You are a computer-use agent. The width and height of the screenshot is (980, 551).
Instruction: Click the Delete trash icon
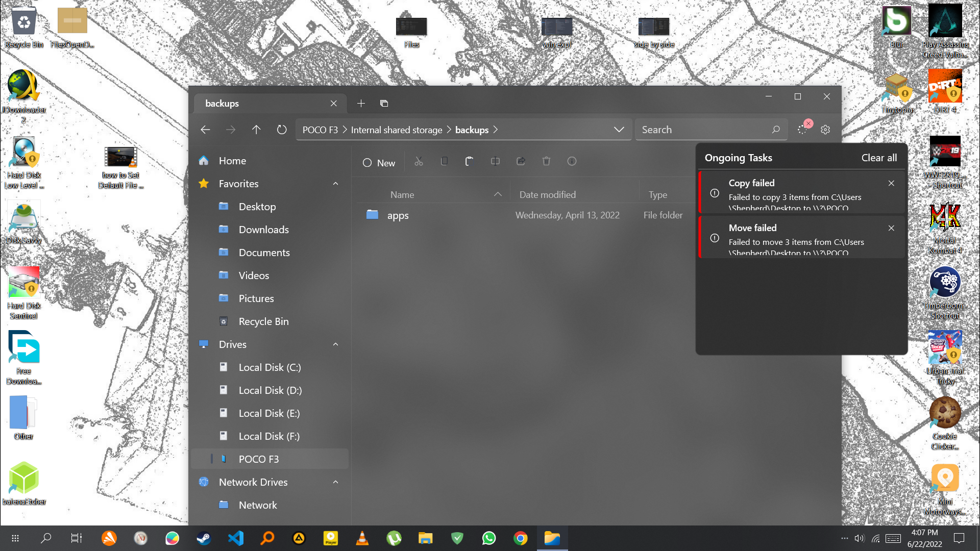pos(546,162)
